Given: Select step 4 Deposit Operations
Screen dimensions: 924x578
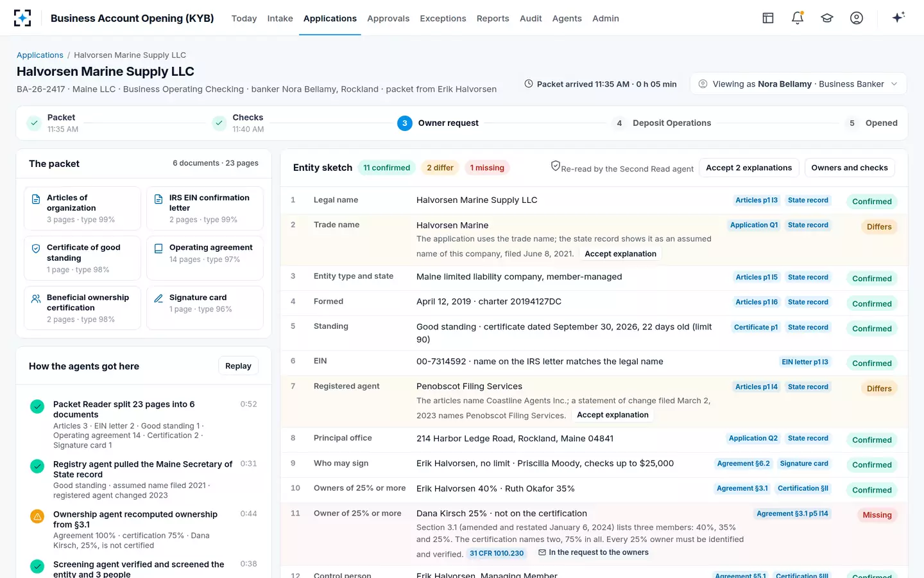Looking at the screenshot, I should (662, 123).
